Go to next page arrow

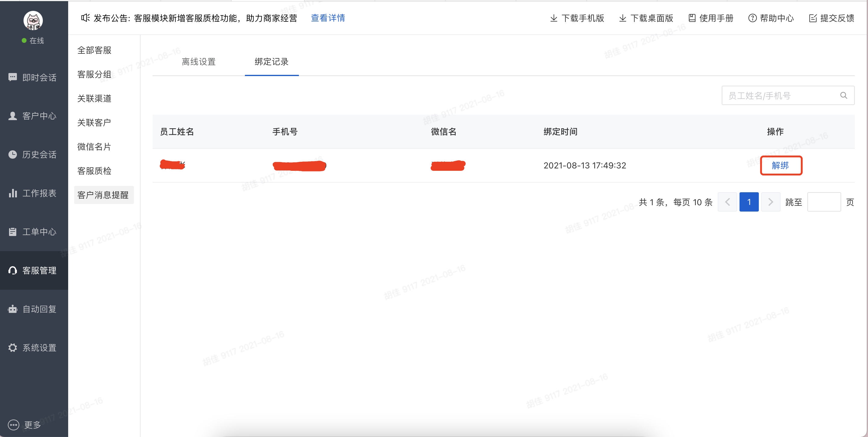tap(770, 202)
